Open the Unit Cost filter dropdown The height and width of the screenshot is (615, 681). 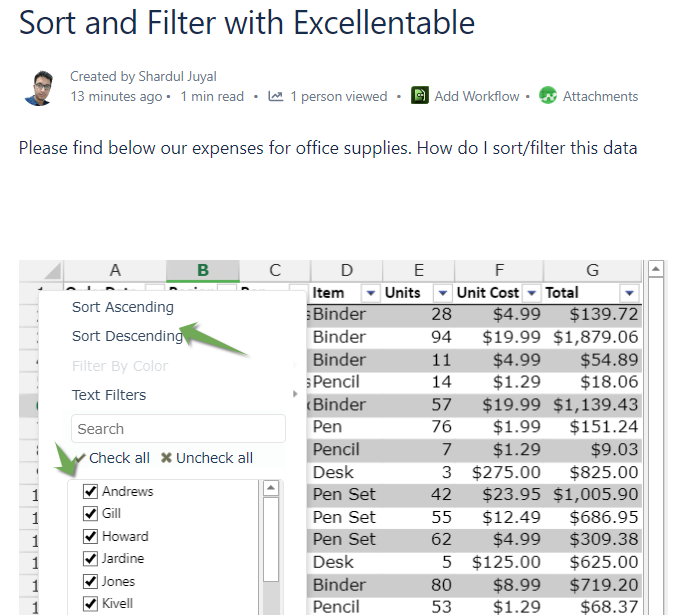pyautogui.click(x=532, y=293)
